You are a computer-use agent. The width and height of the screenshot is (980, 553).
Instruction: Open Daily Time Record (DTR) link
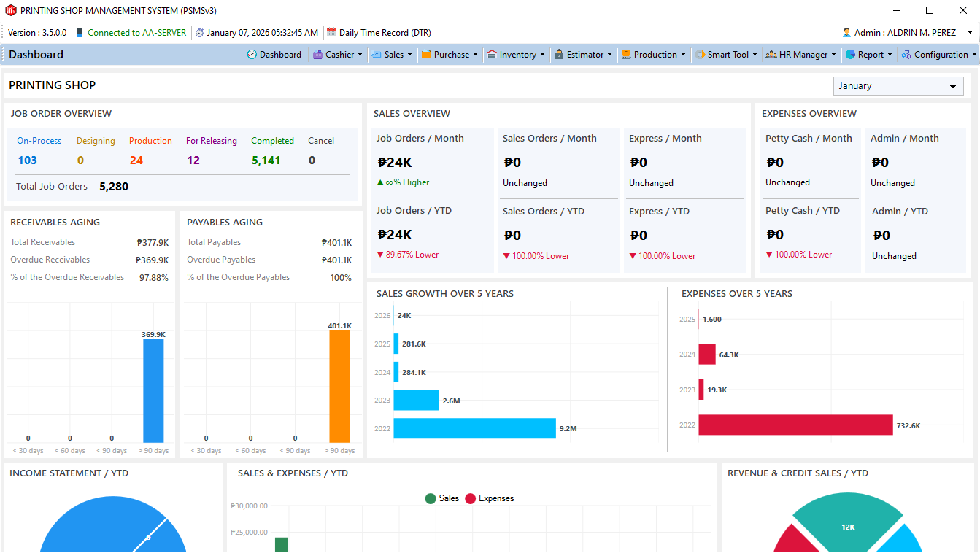pos(385,33)
